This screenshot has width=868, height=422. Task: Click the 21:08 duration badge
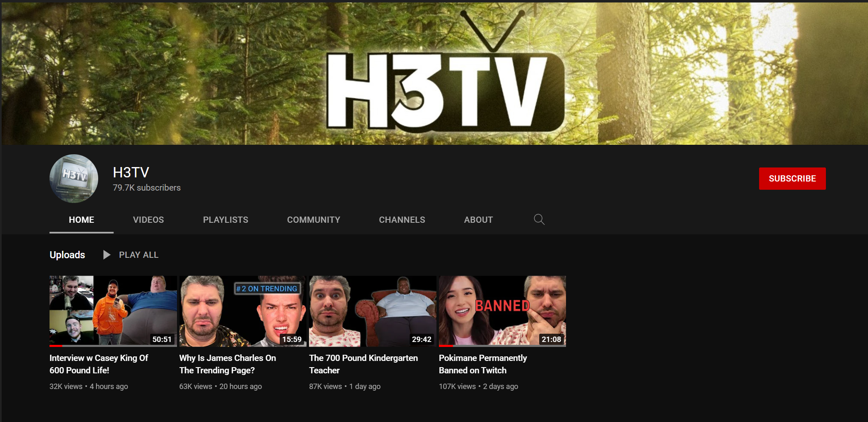click(551, 339)
